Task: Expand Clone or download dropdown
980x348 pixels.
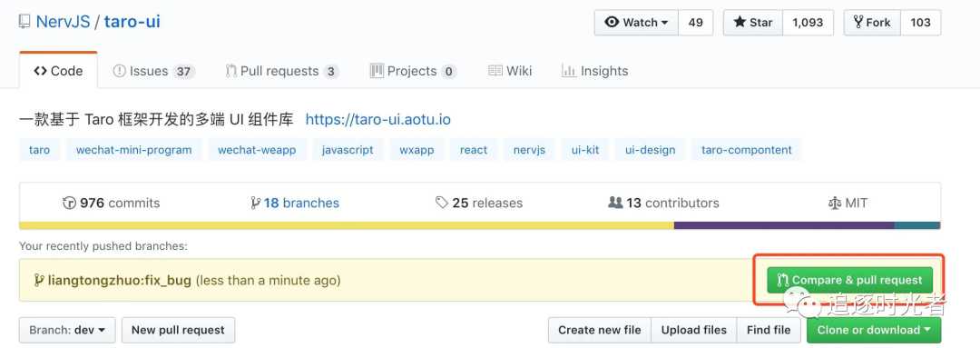Action: tap(874, 330)
